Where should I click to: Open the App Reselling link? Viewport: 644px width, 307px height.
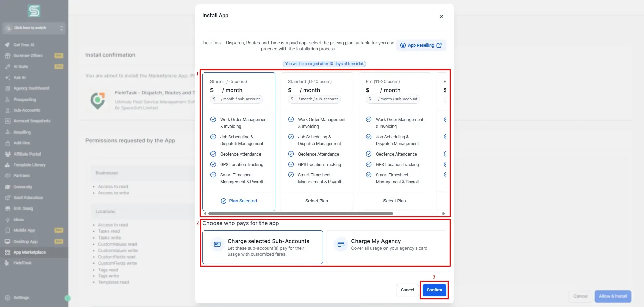click(x=421, y=45)
